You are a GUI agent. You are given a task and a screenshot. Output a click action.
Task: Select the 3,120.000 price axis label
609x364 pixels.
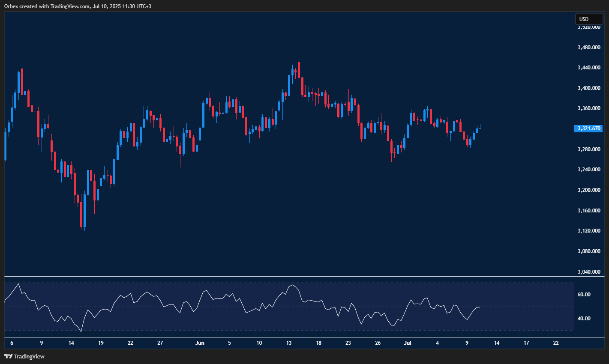[x=589, y=231]
